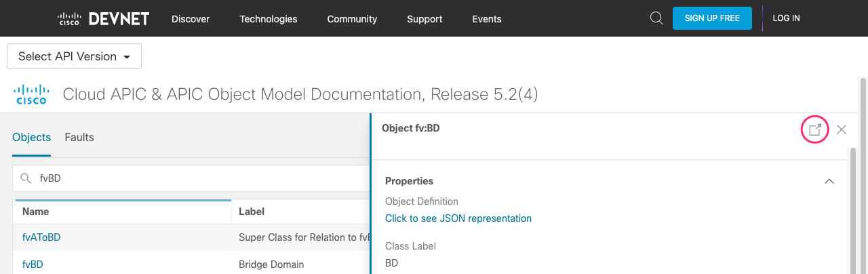Switch to the Faults tab
This screenshot has height=274, width=868.
79,137
